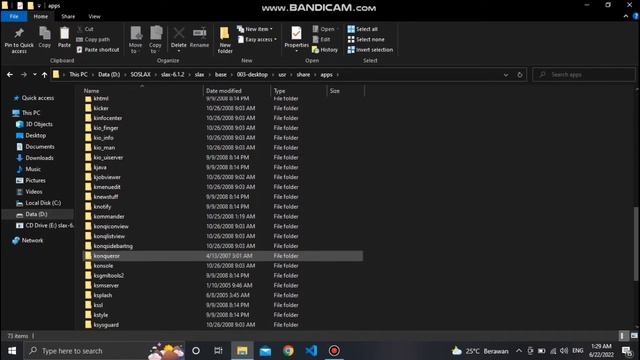Viewport: 640px width, 360px height.
Task: Click share breadcrumb in address bar
Action: tap(303, 75)
